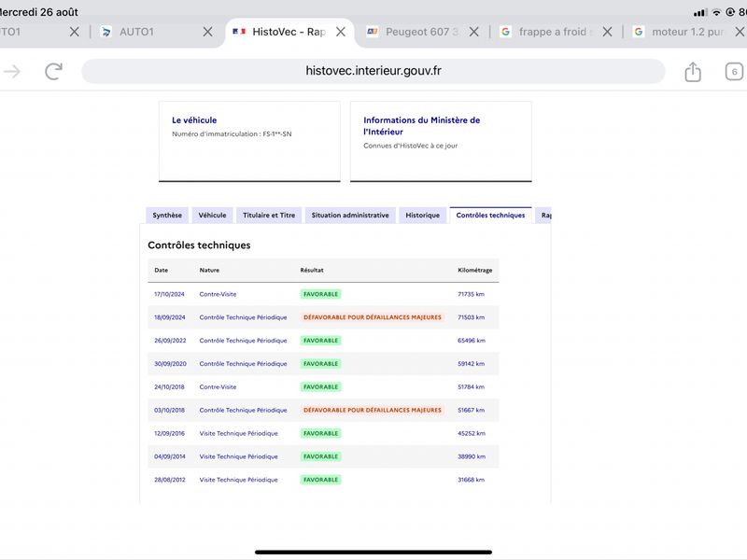The height and width of the screenshot is (560, 747).
Task: Click the 31668 km mileage value
Action: pyautogui.click(x=471, y=480)
